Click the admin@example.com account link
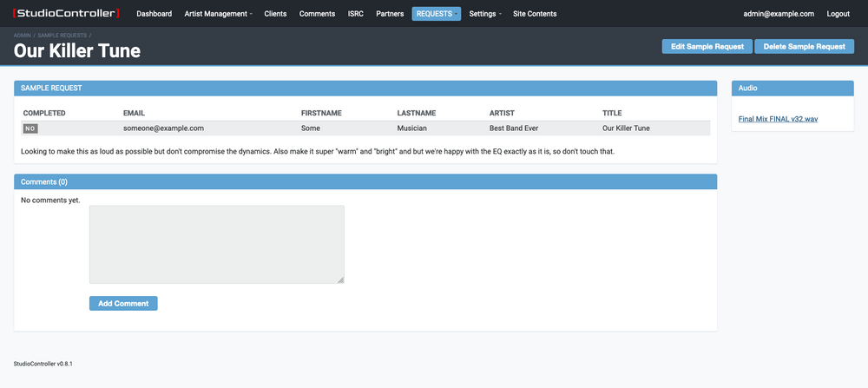Viewport: 868px width, 388px height. 779,14
